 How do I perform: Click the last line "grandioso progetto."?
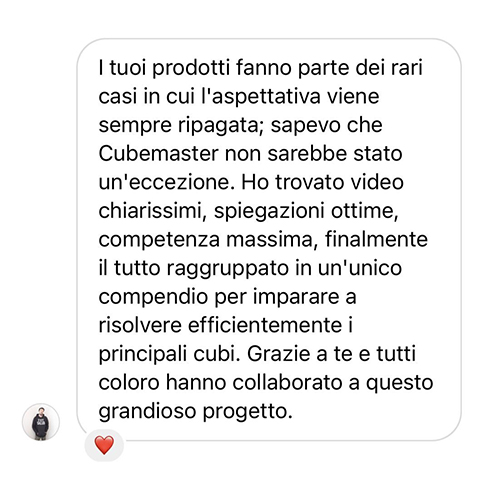pyautogui.click(x=196, y=411)
